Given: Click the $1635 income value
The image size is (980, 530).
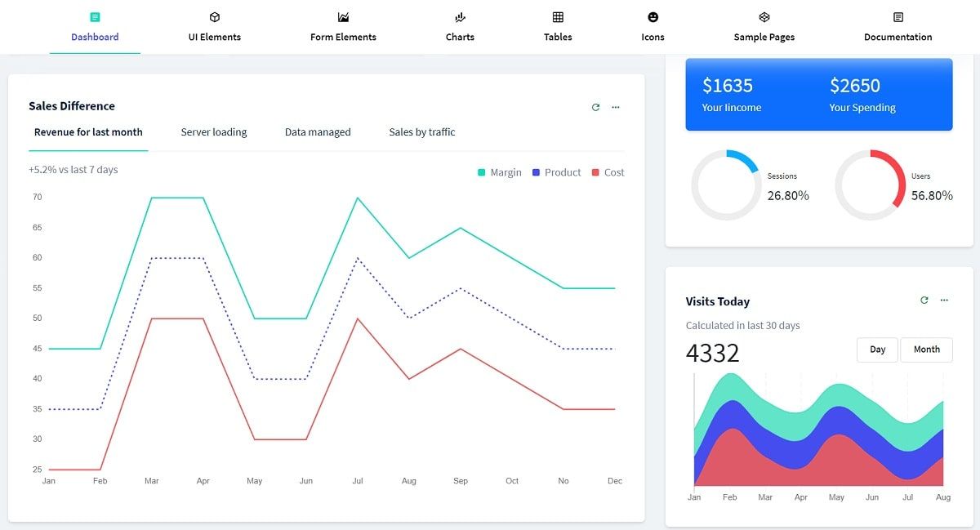Looking at the screenshot, I should [728, 86].
